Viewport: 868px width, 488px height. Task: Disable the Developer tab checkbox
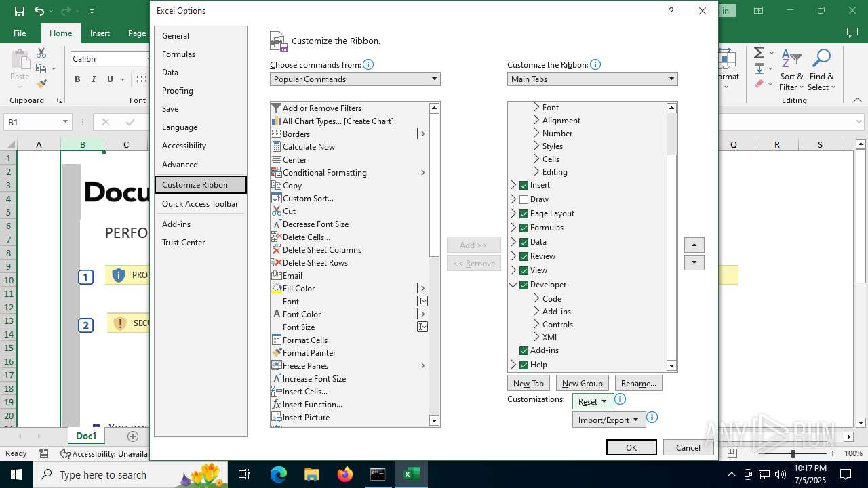click(524, 285)
